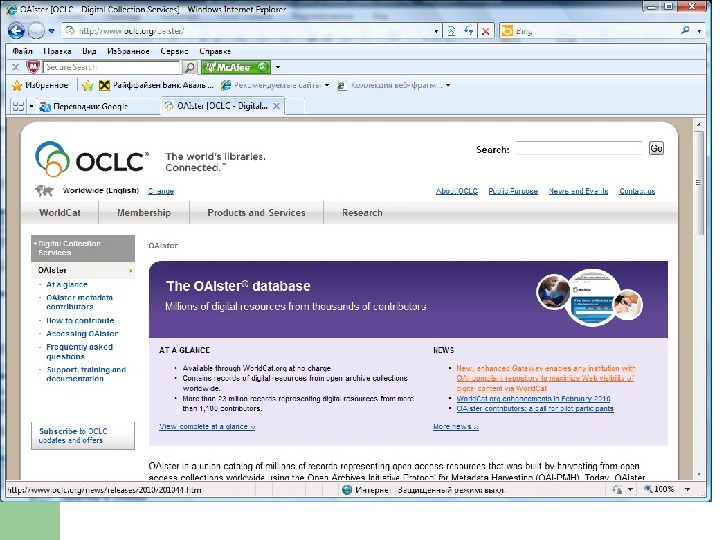
Task: Open OAIster metadata contributors sidebar link
Action: click(x=79, y=302)
